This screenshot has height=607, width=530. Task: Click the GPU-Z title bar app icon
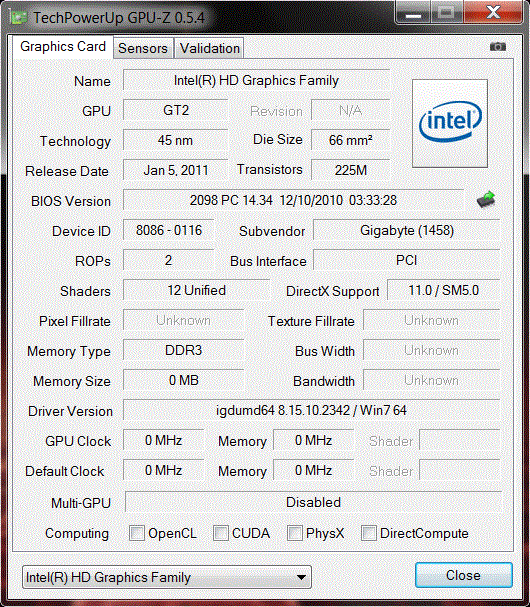coord(19,17)
